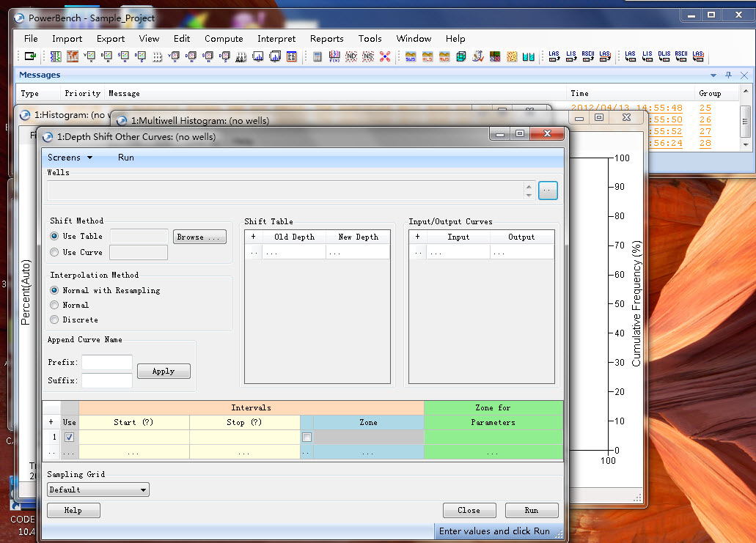Open the 3D cube toolbar icon

point(461,56)
